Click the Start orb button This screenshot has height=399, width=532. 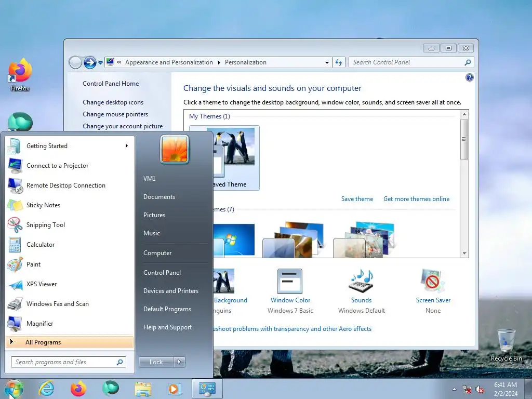pos(14,389)
